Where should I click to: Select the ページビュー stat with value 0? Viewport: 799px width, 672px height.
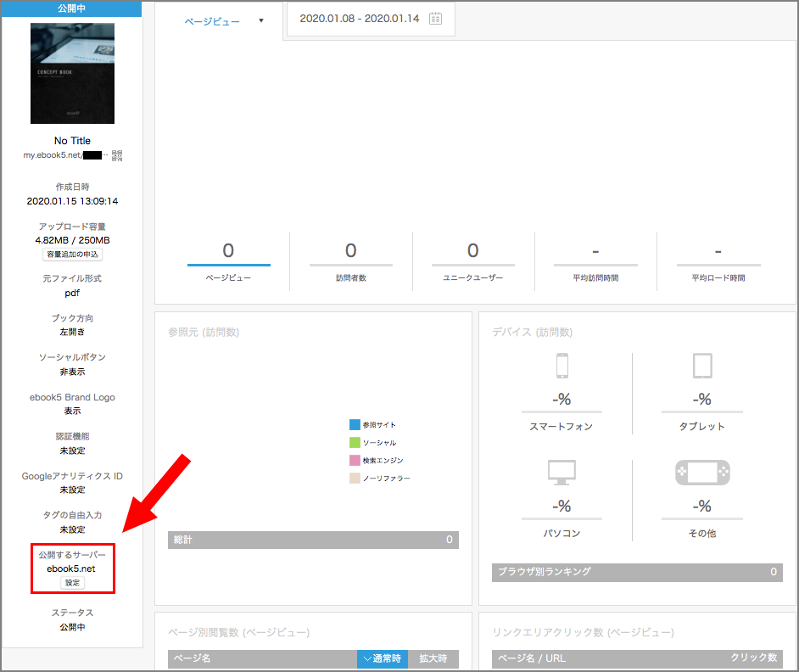(228, 260)
